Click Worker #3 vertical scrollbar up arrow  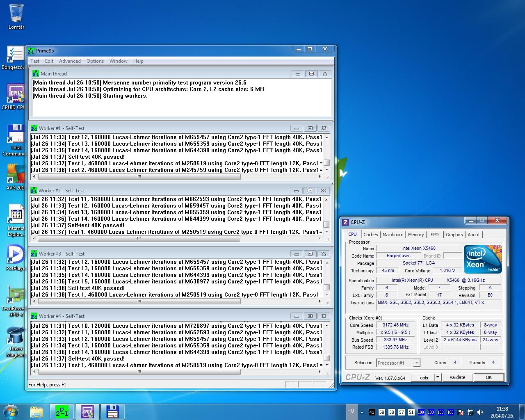[326, 262]
